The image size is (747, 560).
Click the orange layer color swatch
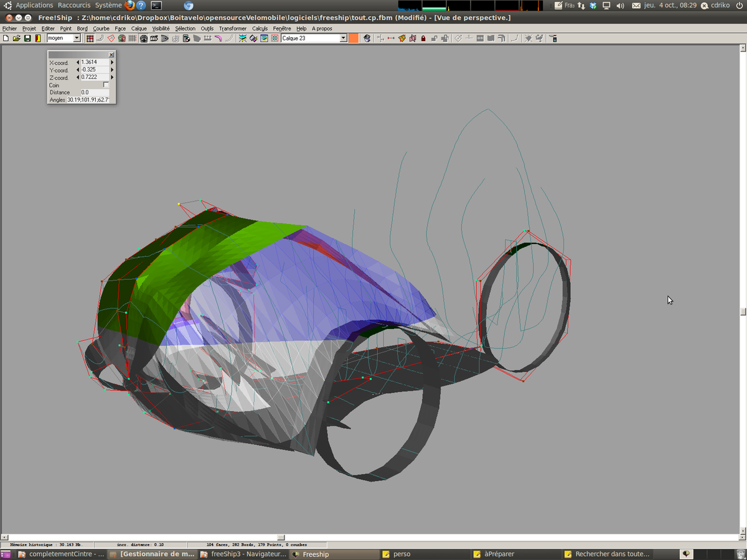coord(354,39)
